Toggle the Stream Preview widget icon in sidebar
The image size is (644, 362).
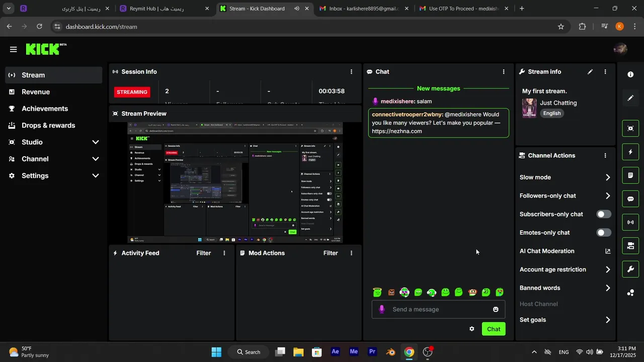coord(630,129)
